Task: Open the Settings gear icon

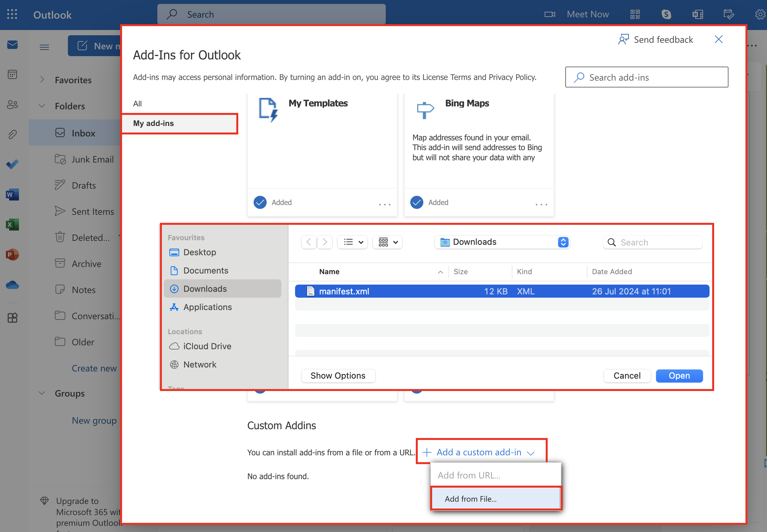Action: pos(760,14)
